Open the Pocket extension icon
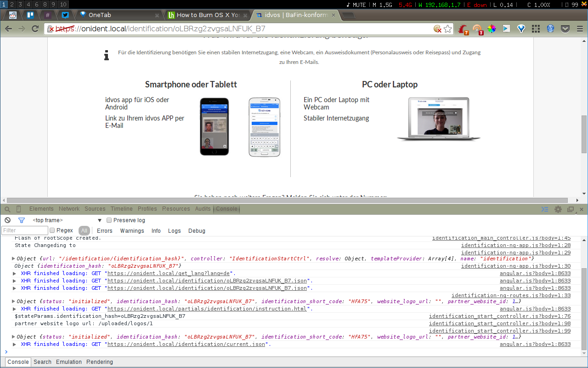The height and width of the screenshot is (368, 588). [565, 29]
